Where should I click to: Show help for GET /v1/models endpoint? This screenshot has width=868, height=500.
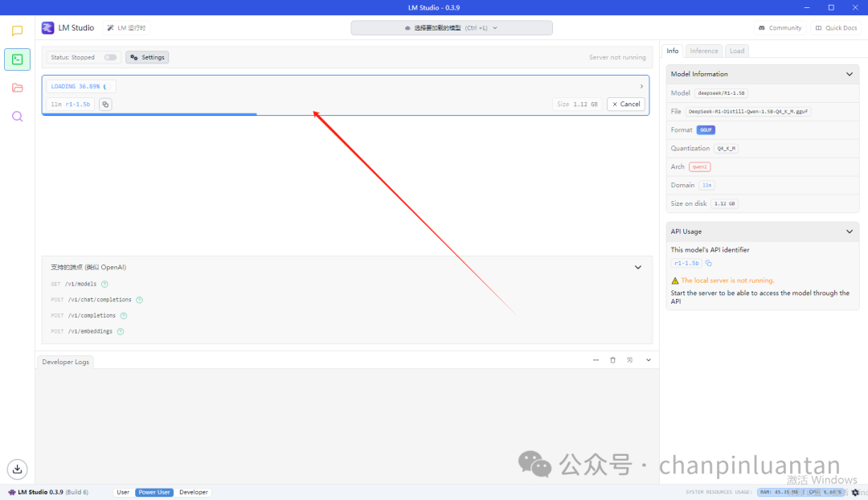[104, 284]
